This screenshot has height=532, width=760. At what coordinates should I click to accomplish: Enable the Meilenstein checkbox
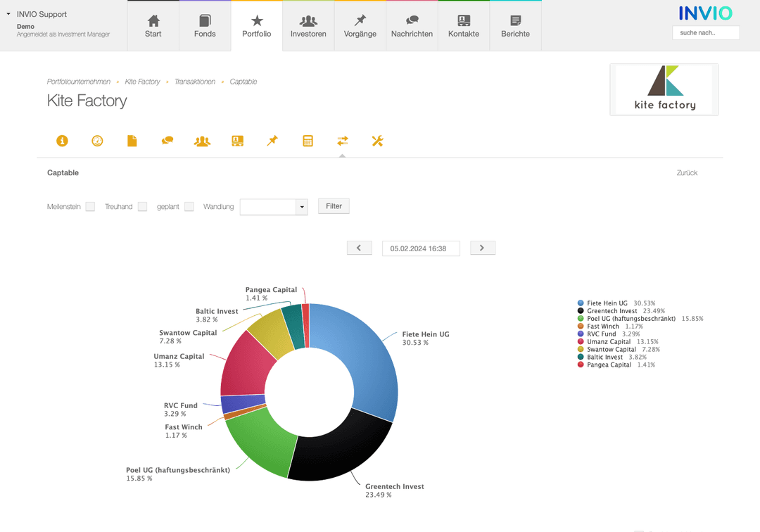click(90, 207)
